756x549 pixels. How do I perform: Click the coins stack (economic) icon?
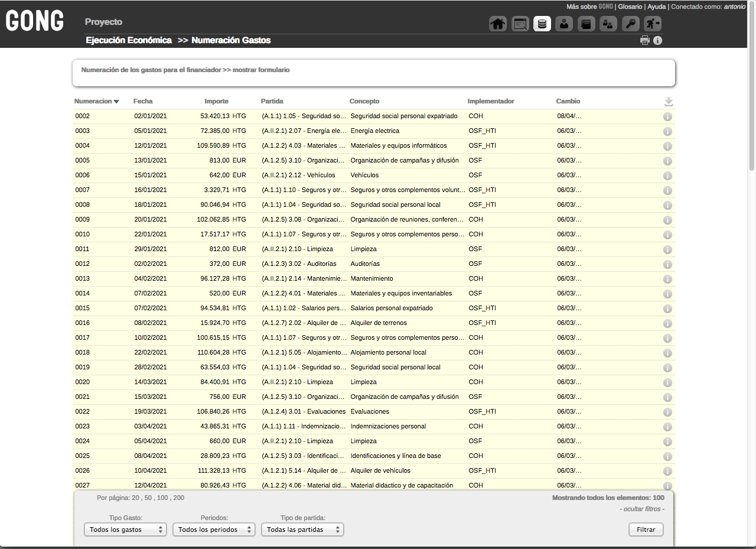coord(542,24)
